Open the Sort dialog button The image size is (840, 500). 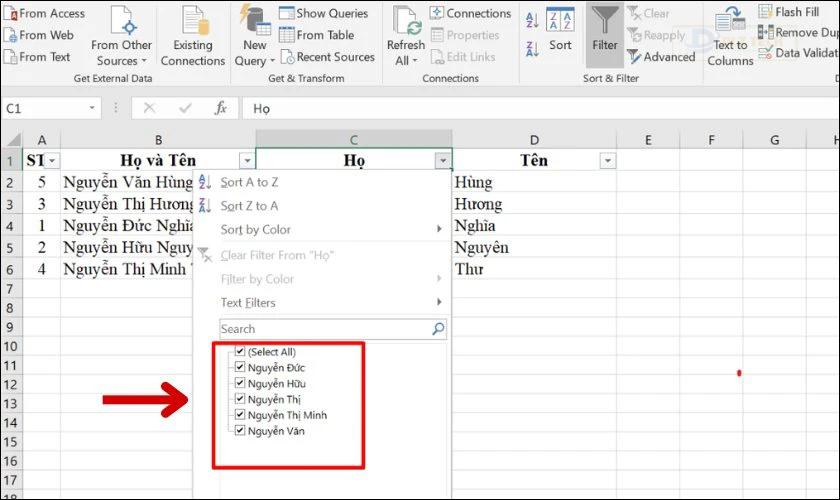click(560, 29)
